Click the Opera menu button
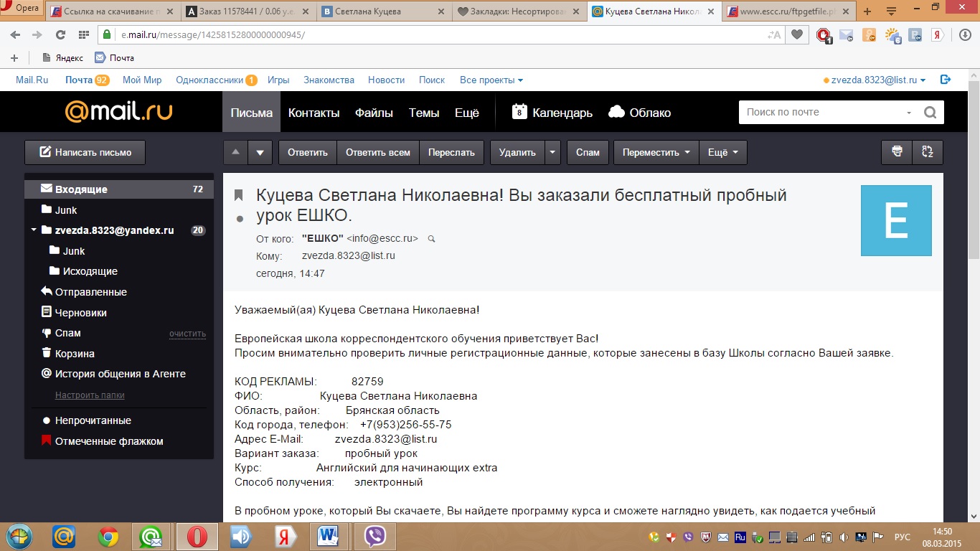This screenshot has width=980, height=551. [x=22, y=8]
